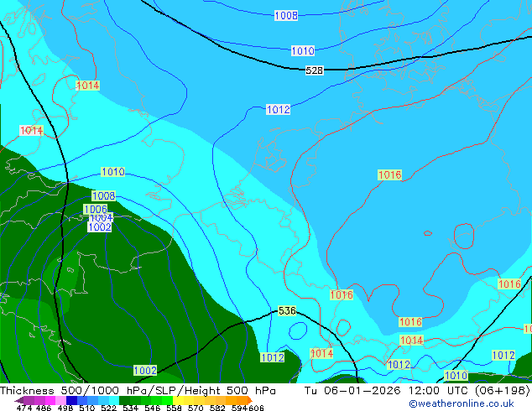Click the 1012 isobar label below the 528 label
Screen dimensions: 532x411
279,110
